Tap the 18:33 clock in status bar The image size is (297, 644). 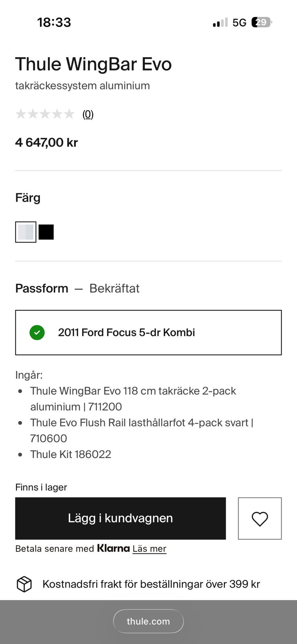coord(54,22)
